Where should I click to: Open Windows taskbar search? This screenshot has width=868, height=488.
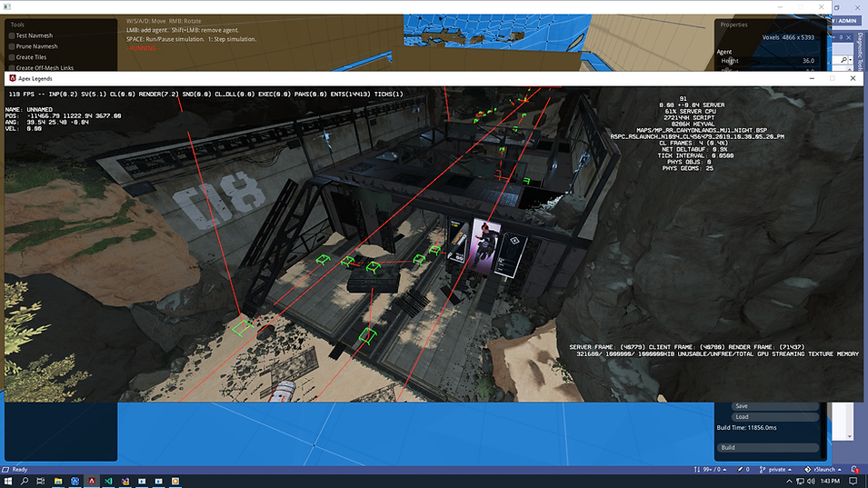[x=25, y=482]
